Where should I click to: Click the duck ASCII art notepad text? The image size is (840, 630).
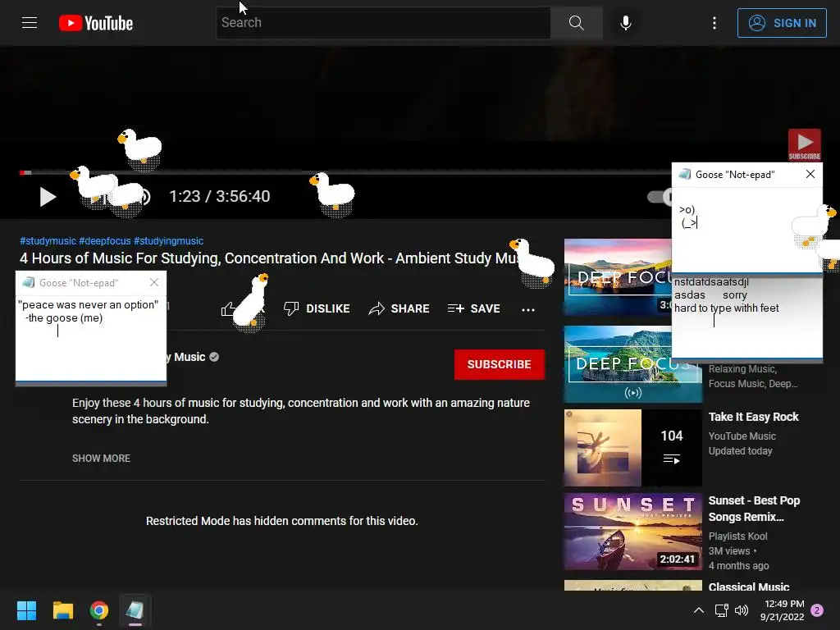pyautogui.click(x=688, y=217)
